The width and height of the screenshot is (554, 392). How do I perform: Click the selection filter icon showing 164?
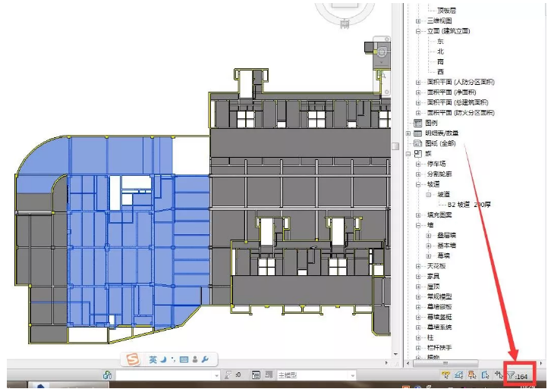(518, 376)
